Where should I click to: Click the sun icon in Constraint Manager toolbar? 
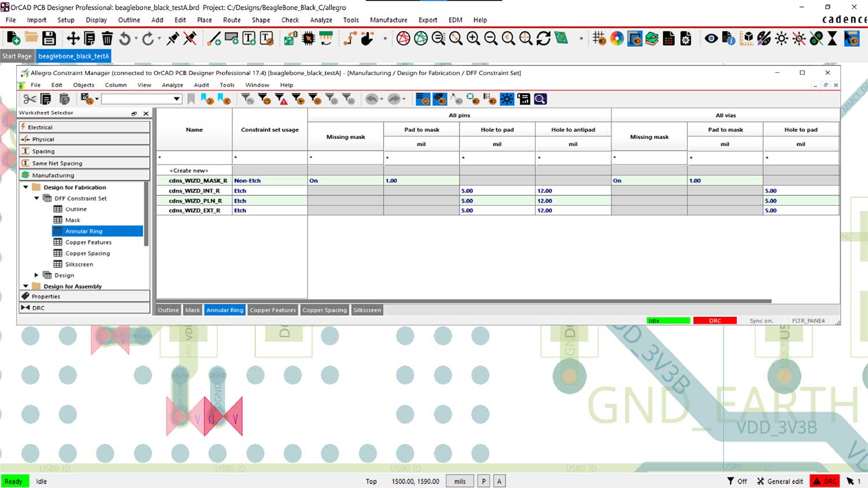click(x=507, y=99)
